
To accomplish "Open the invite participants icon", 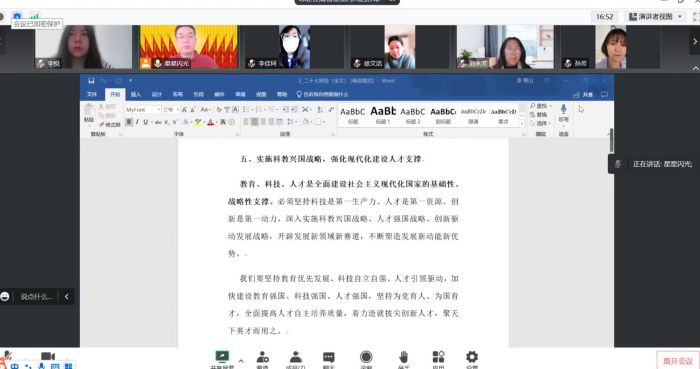I will point(262,357).
